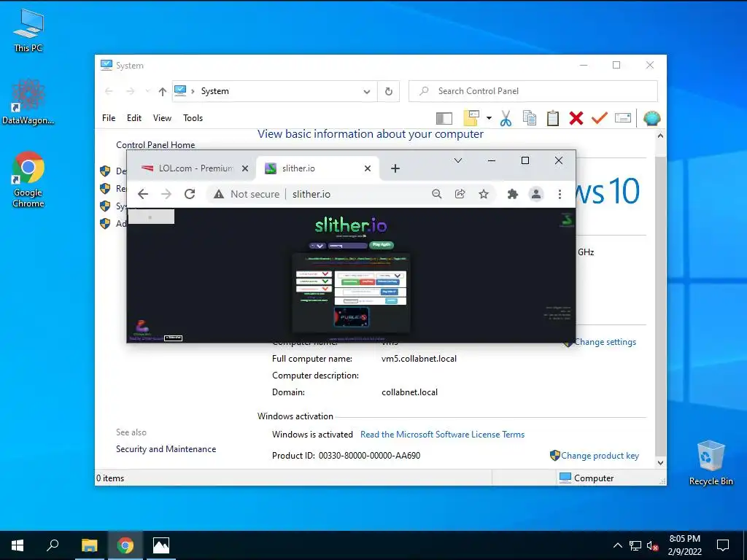747x560 pixels.
Task: Open the Edit menu
Action: coord(134,118)
